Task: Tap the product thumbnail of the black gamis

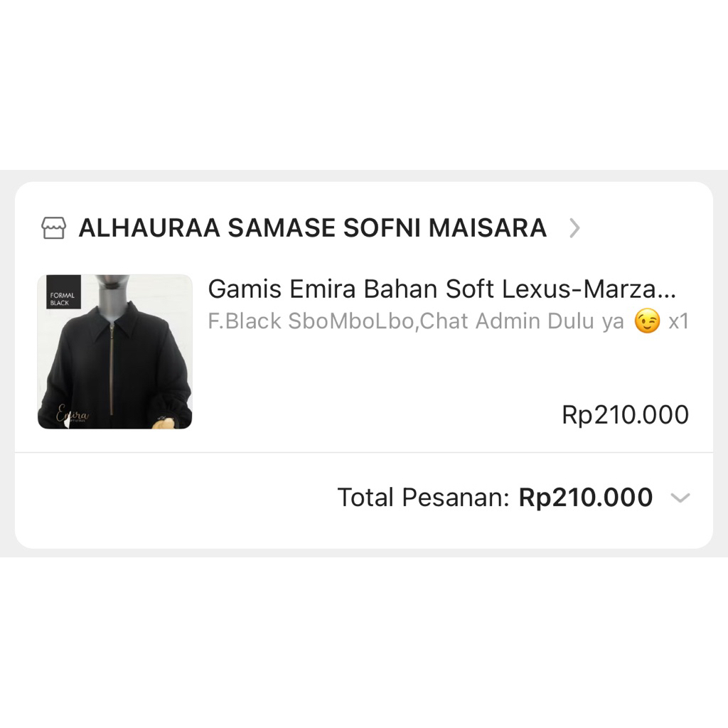Action: click(114, 352)
